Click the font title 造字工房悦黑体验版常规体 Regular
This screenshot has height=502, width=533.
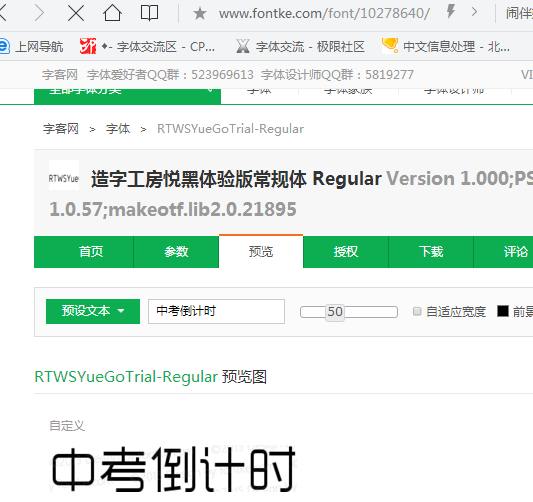(236, 179)
